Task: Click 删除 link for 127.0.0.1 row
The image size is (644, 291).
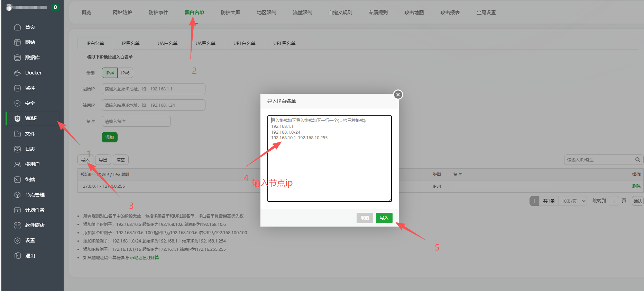Action: coord(636,186)
